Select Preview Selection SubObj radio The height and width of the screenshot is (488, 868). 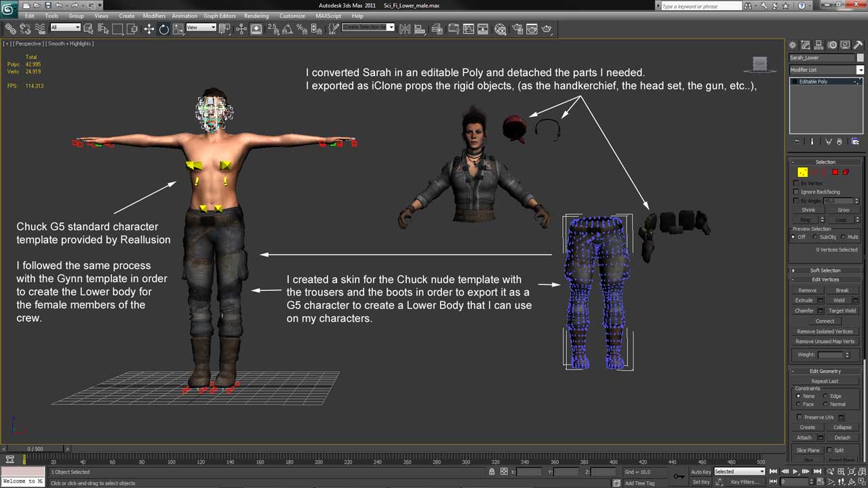(x=816, y=237)
